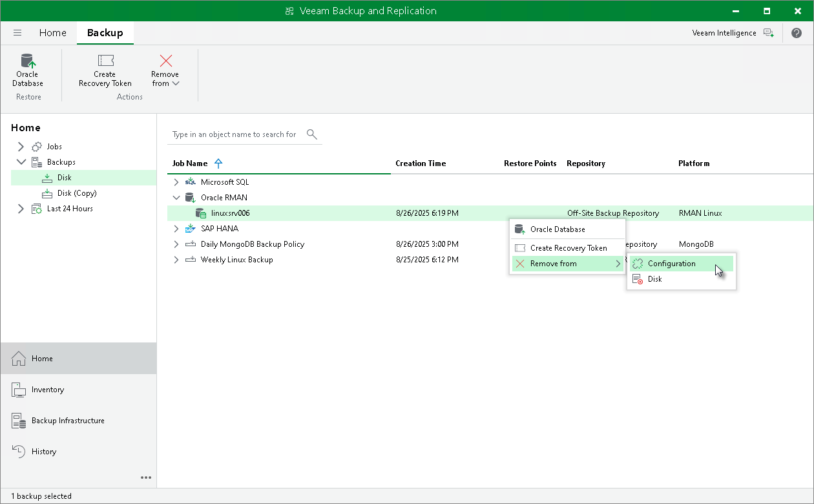
Task: Click the Create Recovery Token ribbon icon
Action: [105, 62]
